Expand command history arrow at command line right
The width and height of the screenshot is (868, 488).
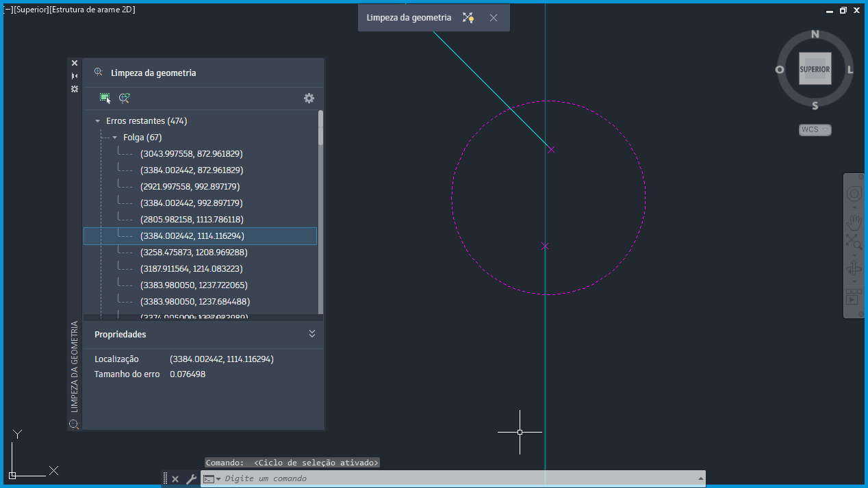700,479
